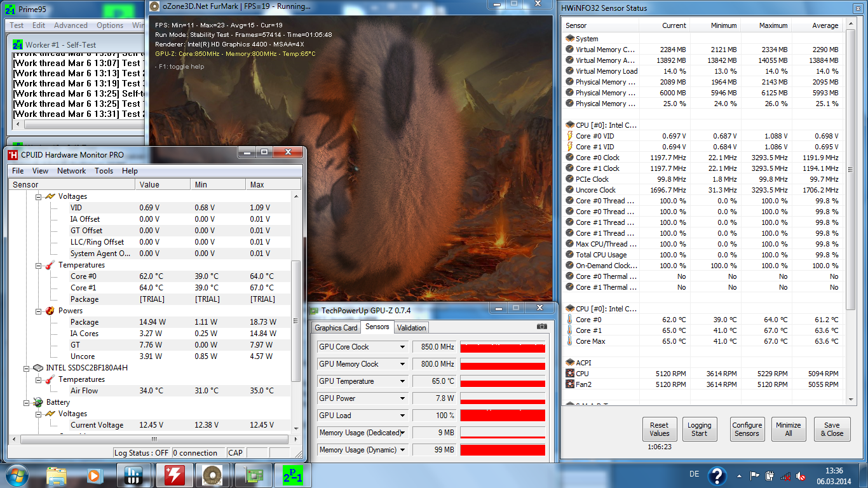Click the Reset Values button
This screenshot has height=488, width=868.
(x=660, y=430)
